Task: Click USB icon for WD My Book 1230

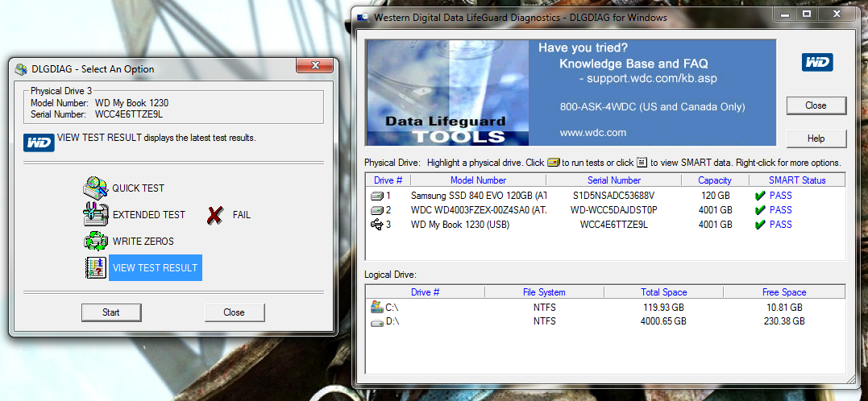Action: pos(377,225)
